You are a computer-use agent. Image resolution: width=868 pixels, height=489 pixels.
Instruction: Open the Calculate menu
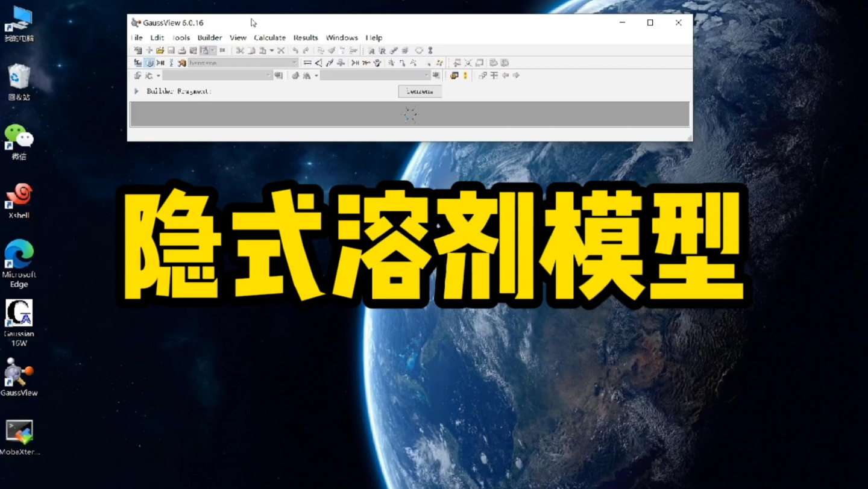[269, 37]
